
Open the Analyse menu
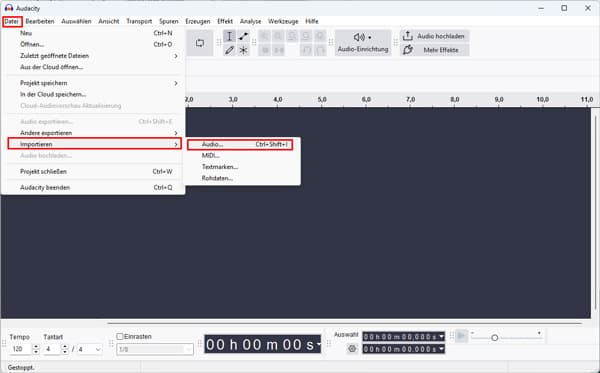tap(251, 21)
